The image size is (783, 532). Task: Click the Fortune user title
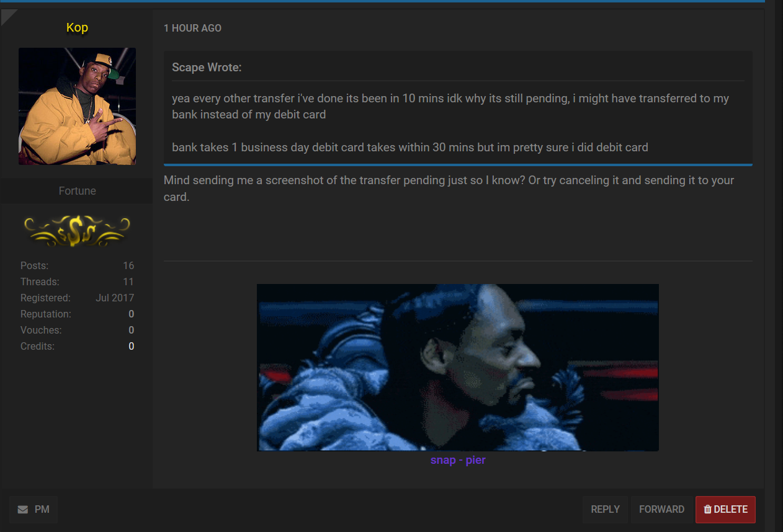pyautogui.click(x=77, y=191)
